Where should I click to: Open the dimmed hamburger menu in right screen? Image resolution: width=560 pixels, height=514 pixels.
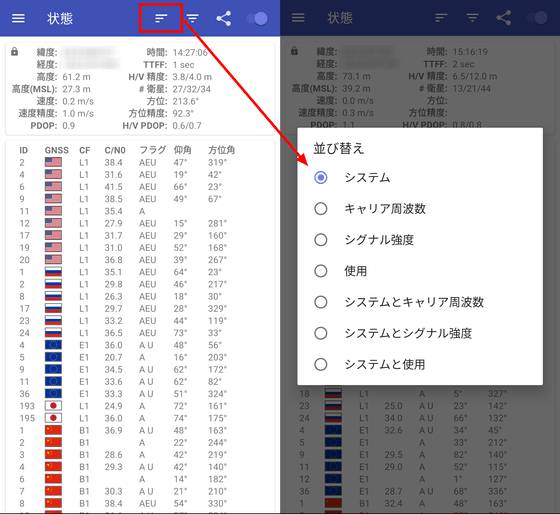pos(298,18)
